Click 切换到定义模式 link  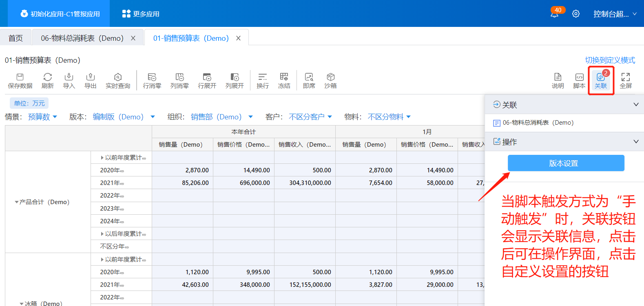point(610,60)
